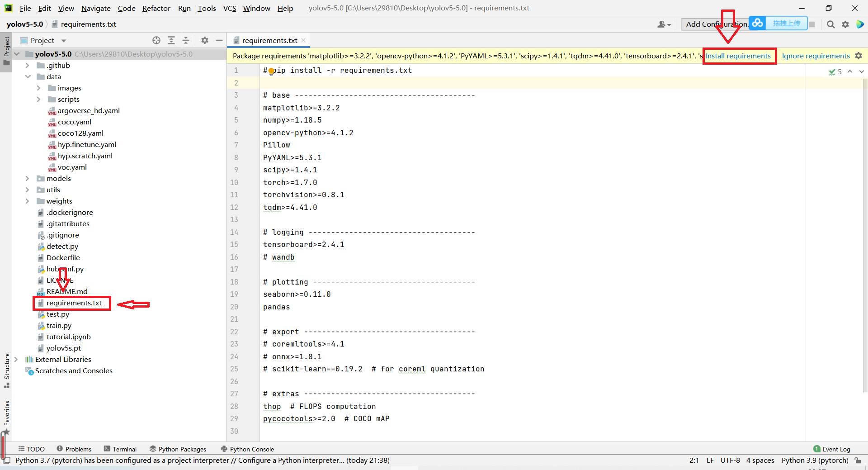Open Project panel settings gear
The image size is (868, 470).
tap(205, 40)
